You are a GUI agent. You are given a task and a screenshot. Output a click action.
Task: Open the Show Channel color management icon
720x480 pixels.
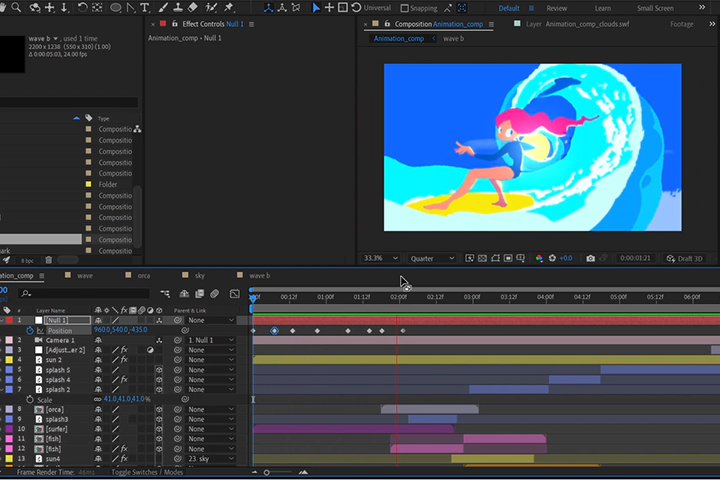click(539, 258)
